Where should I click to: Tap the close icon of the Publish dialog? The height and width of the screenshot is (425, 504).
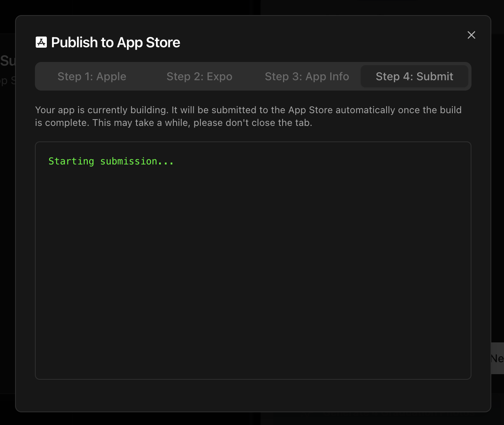tap(471, 35)
